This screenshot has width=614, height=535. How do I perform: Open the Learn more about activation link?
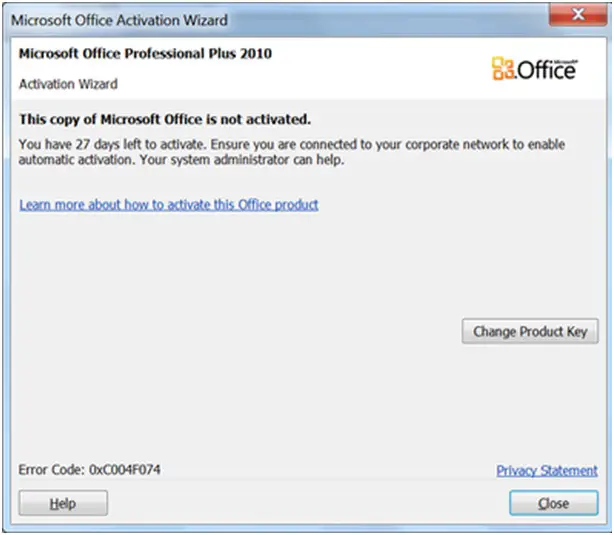pos(169,205)
